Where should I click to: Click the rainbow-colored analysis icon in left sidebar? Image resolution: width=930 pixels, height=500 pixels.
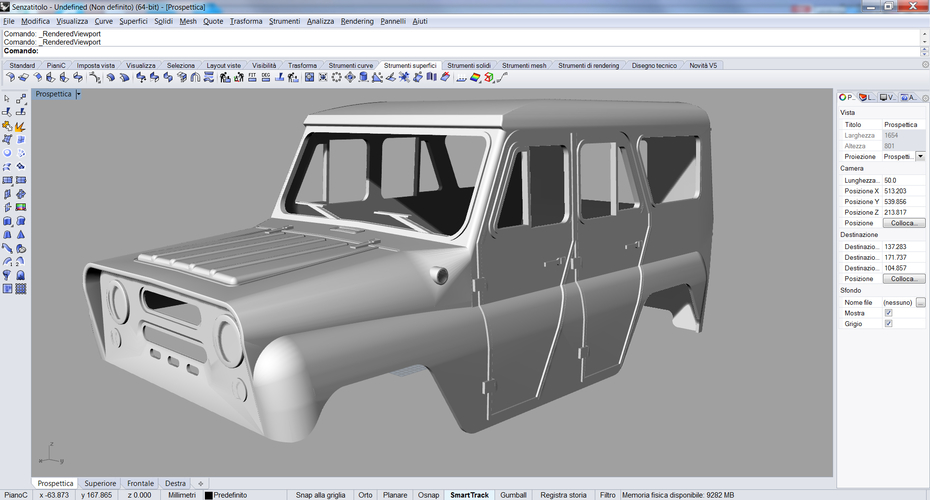pos(21,208)
